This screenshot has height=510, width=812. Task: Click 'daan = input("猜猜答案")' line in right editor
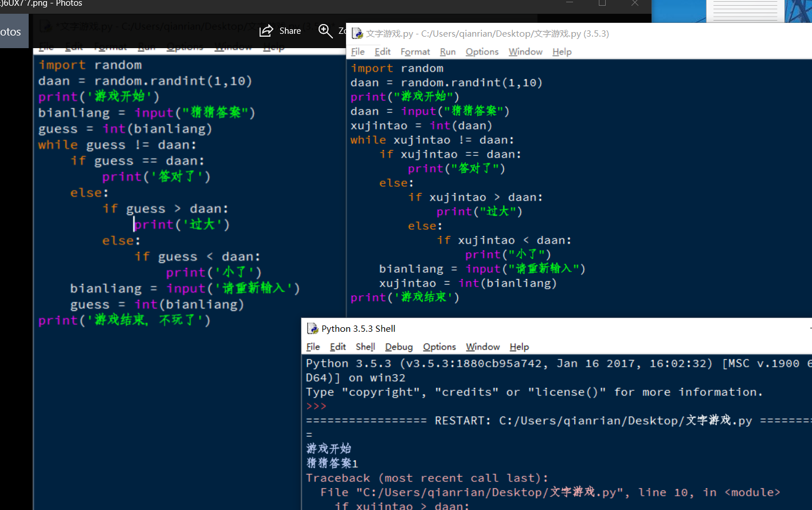click(430, 111)
